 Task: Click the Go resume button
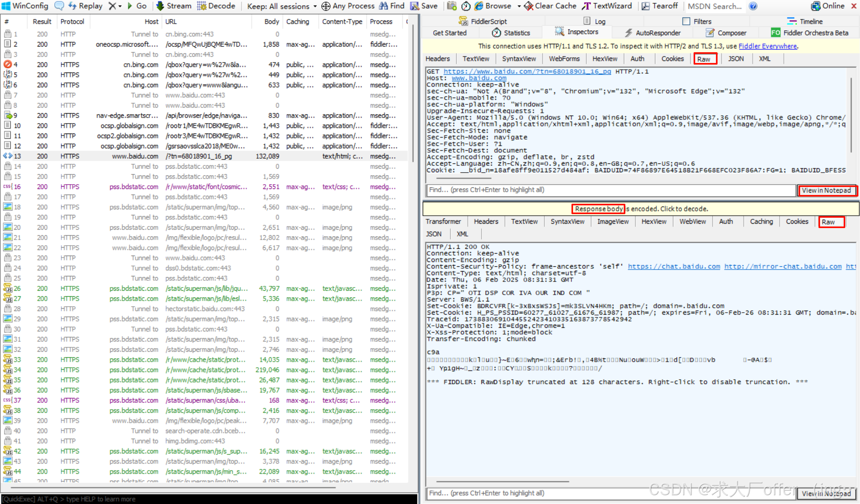(x=136, y=6)
